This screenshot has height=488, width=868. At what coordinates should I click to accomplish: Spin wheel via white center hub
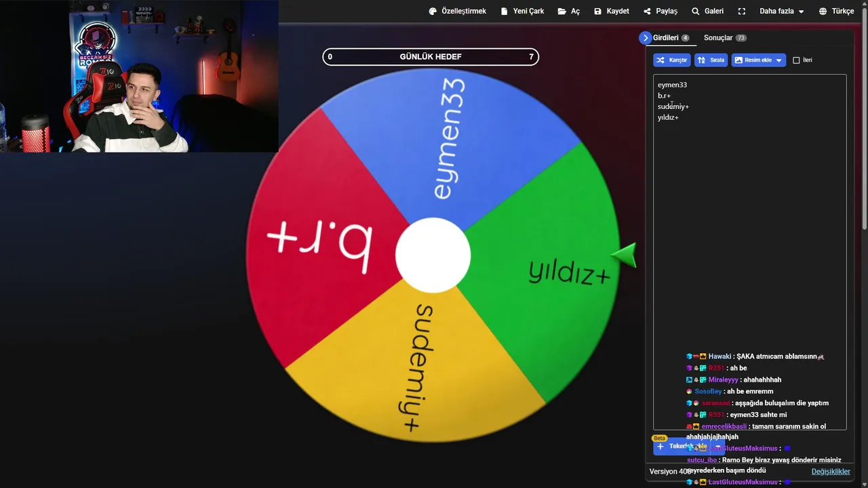coord(433,256)
